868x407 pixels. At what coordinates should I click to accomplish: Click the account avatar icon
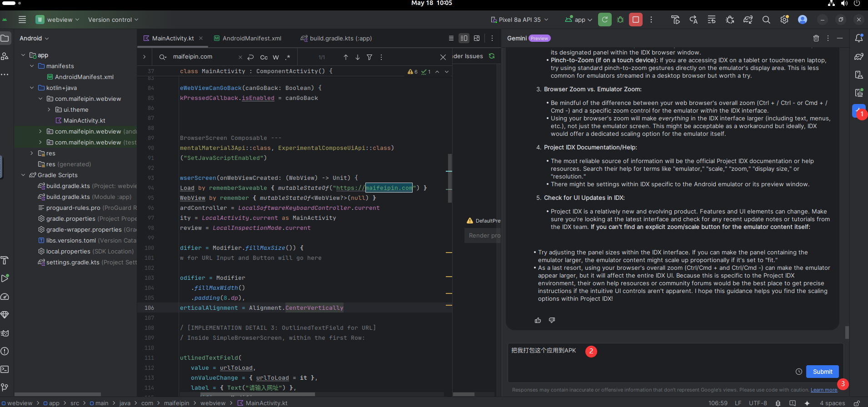click(803, 20)
